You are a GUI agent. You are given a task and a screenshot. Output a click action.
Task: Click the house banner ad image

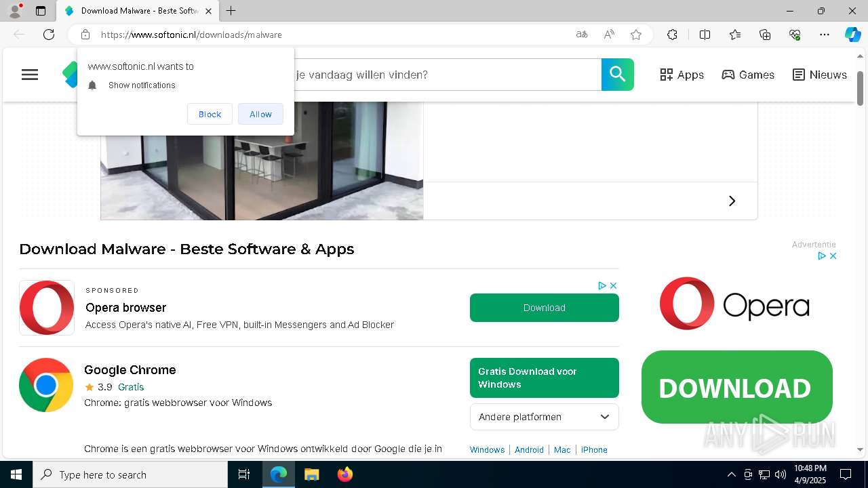(x=262, y=161)
